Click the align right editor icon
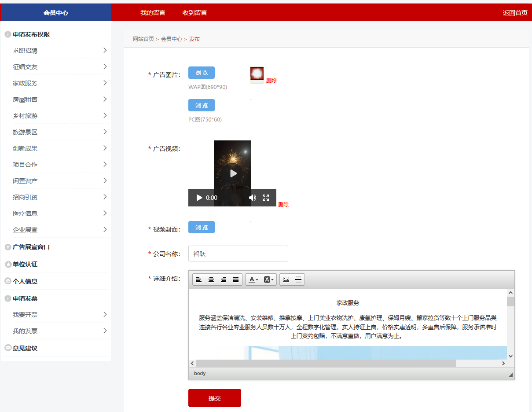Image resolution: width=532 pixels, height=412 pixels. click(224, 280)
